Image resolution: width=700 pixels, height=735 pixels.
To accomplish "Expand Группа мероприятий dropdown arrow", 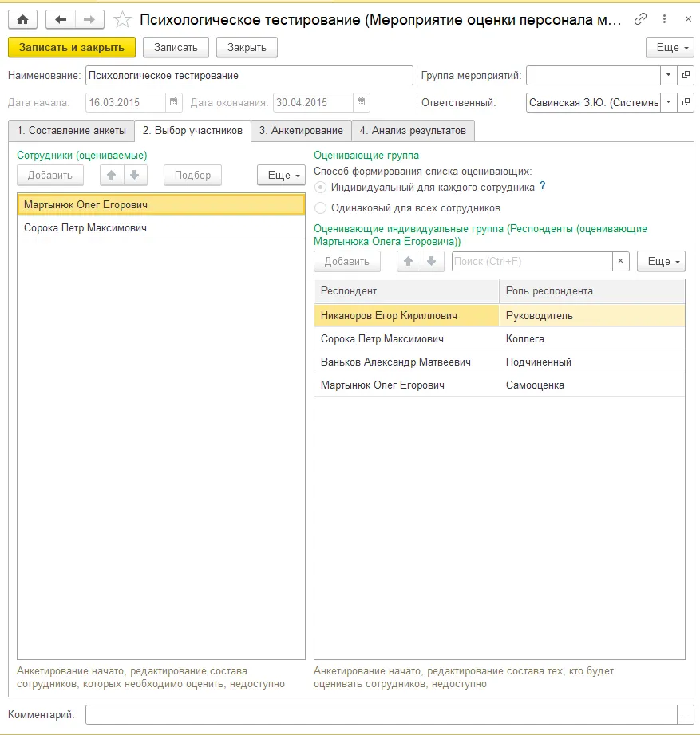I will (x=669, y=75).
